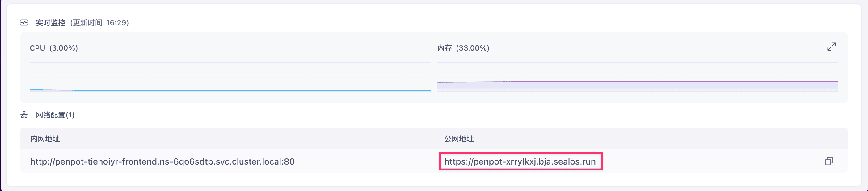Viewport: 868px width, 191px height.
Task: Select the 实时监控 section heading
Action: [x=51, y=22]
